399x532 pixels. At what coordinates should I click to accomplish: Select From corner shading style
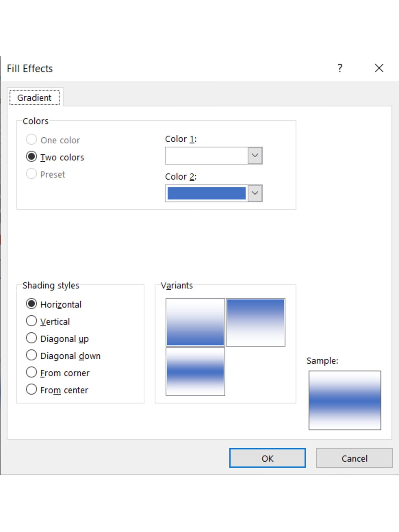tap(31, 372)
